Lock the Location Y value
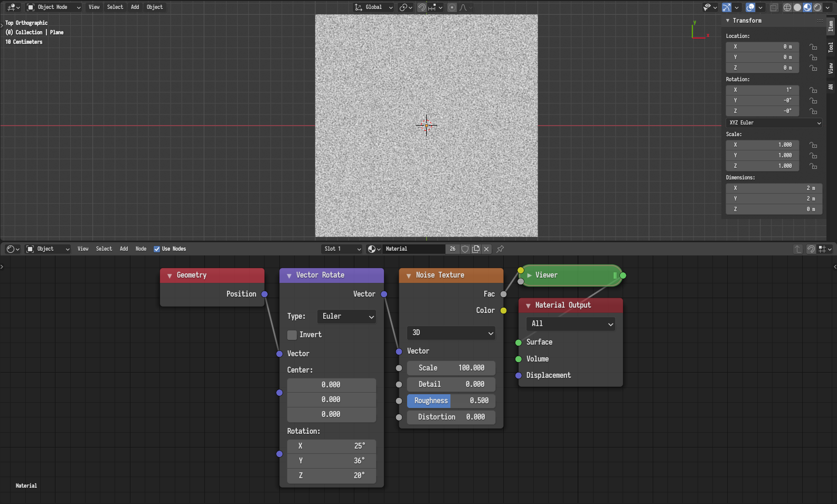This screenshot has width=837, height=504. (813, 58)
